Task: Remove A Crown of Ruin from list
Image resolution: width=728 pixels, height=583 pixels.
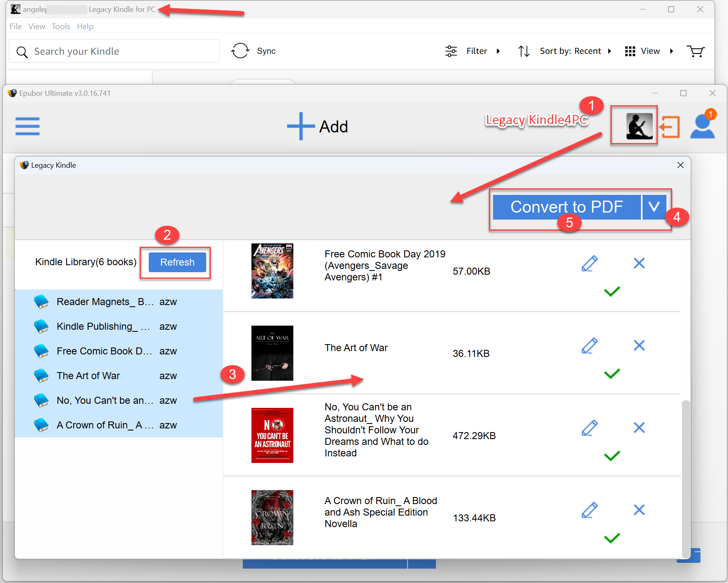Action: [639, 510]
